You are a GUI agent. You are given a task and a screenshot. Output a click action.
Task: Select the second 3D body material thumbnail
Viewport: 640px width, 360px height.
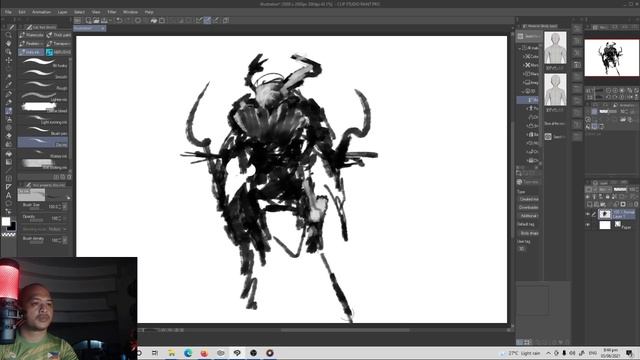click(x=555, y=89)
